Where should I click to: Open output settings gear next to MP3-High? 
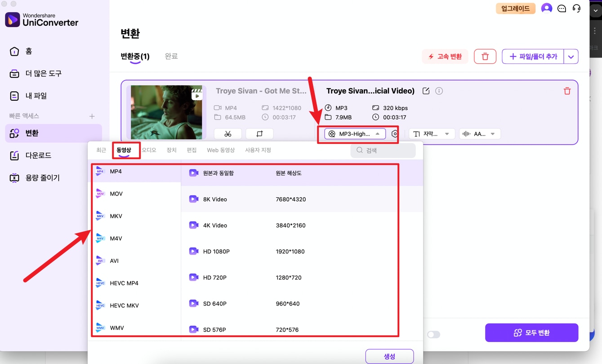[x=394, y=134]
